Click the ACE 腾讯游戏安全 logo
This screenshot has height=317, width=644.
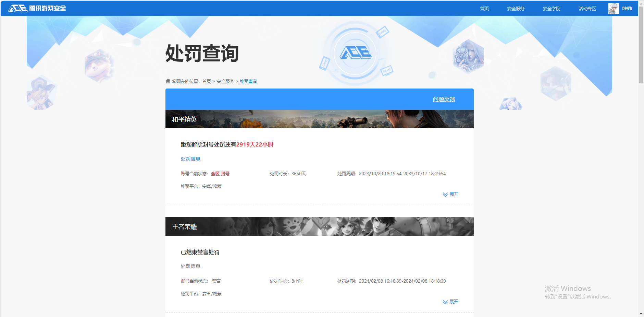[38, 8]
